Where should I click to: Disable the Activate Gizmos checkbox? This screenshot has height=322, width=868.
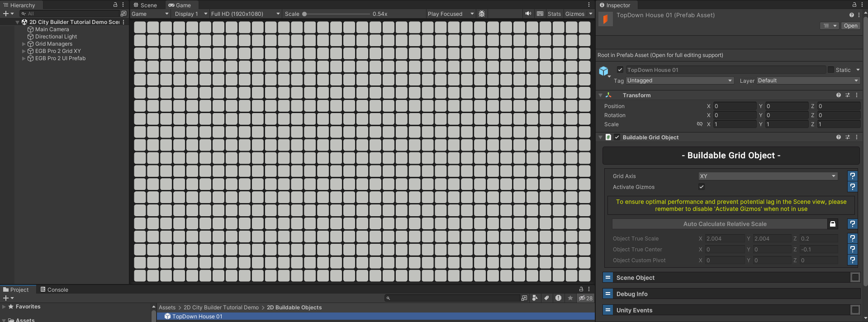[x=702, y=187]
